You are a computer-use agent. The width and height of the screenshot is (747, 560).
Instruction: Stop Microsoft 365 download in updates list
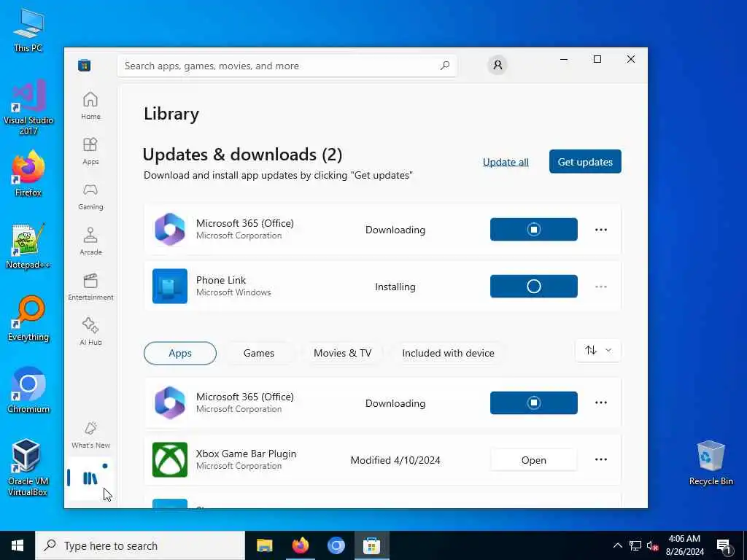pyautogui.click(x=533, y=230)
